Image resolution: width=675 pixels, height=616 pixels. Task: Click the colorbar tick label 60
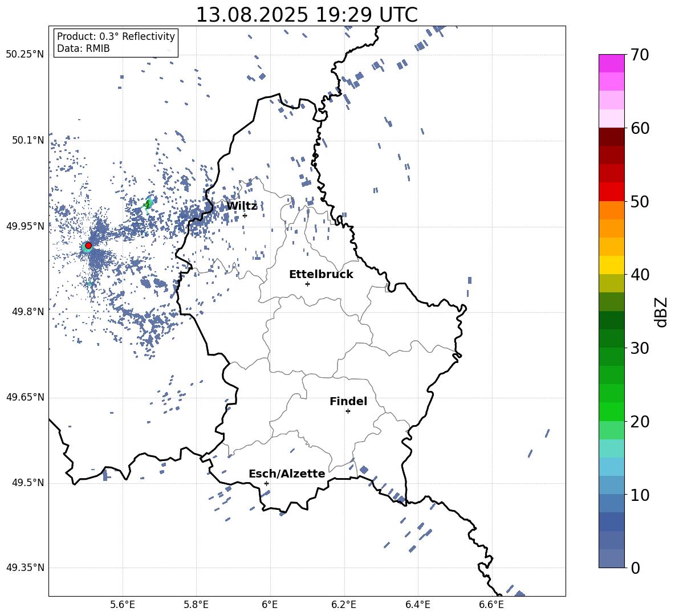pos(640,128)
